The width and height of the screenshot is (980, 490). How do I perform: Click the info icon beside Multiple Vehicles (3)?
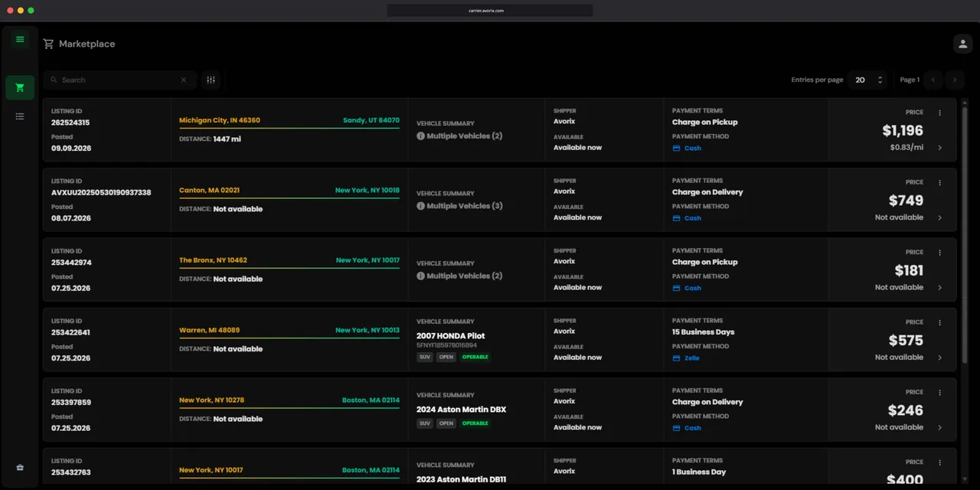pos(420,206)
